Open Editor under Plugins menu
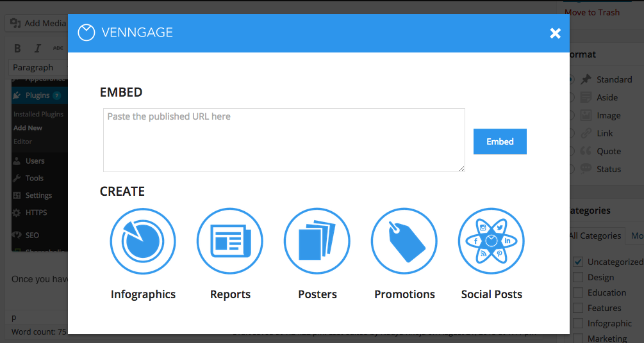Viewport: 644px width, 343px height. pyautogui.click(x=22, y=141)
